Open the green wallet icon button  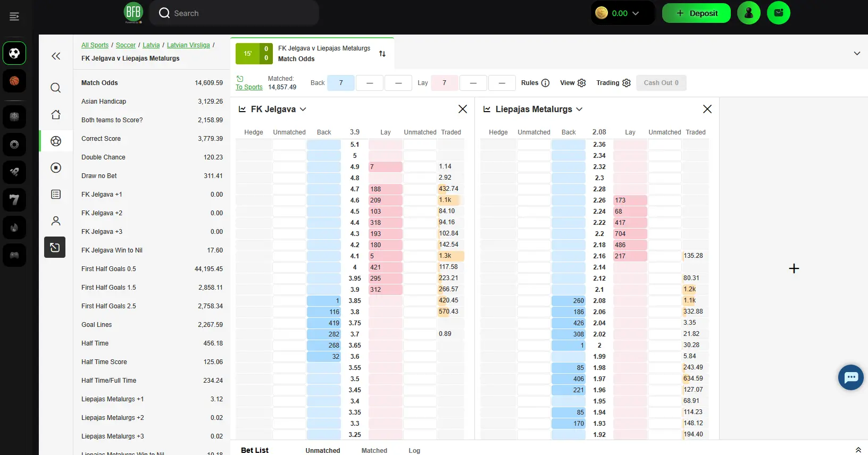point(779,13)
